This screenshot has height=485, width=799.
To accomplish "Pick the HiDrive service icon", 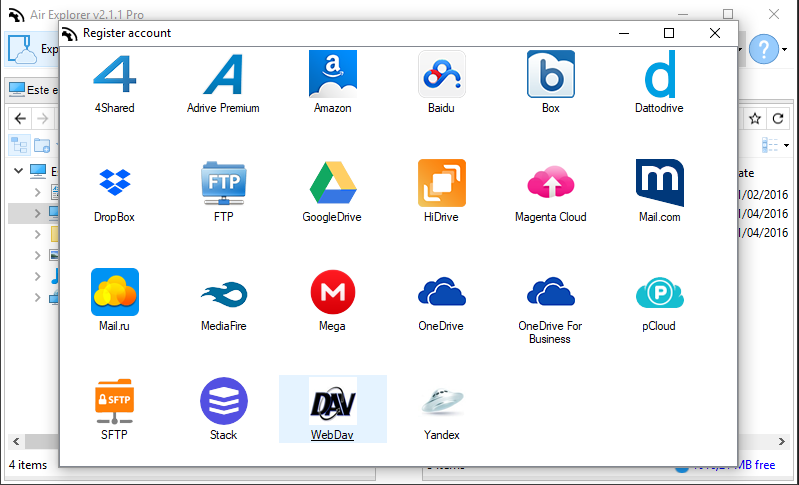I will [442, 182].
